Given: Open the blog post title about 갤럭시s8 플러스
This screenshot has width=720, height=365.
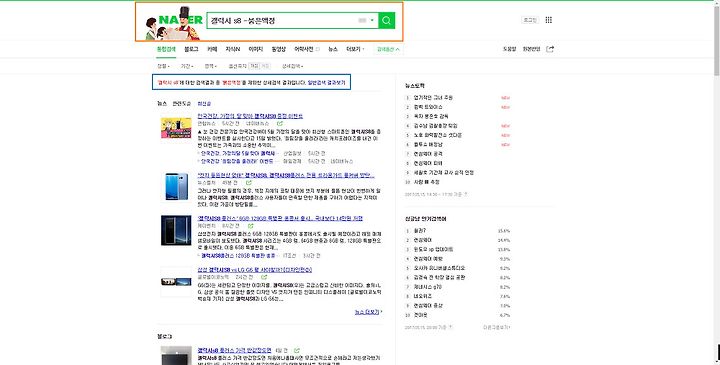Looking at the screenshot, I should (234, 350).
